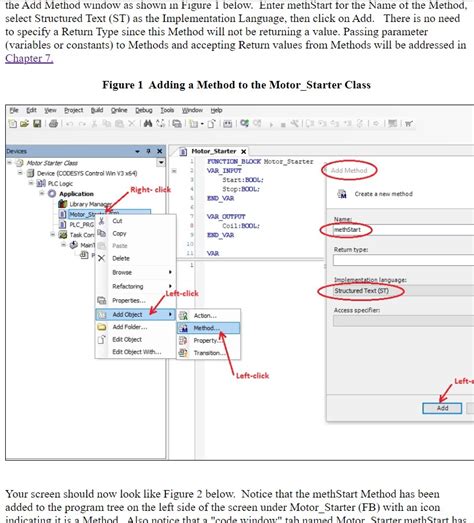474x523 pixels.
Task: Click FUNCTION_BLOCK Motor_Starter code line
Action: point(260,161)
